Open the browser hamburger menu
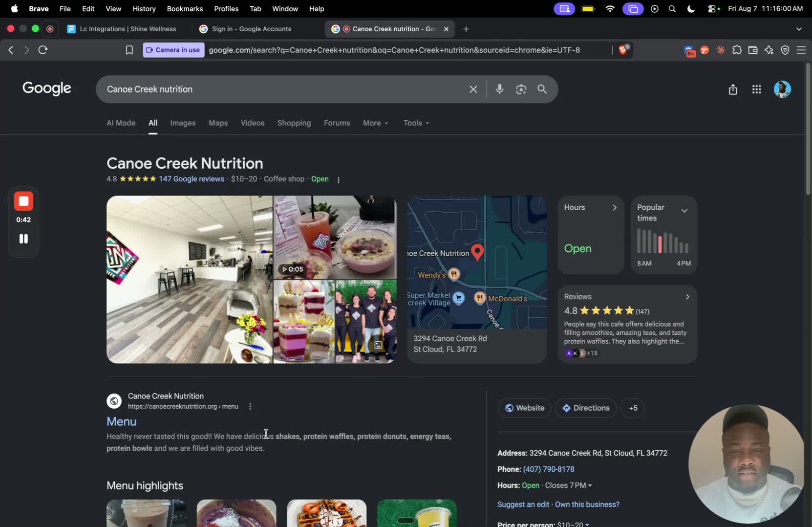812x527 pixels. 801,50
